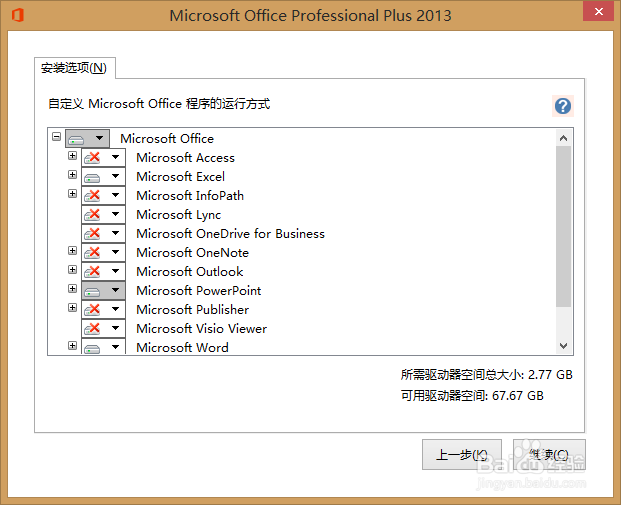The height and width of the screenshot is (505, 621).
Task: Close the Office setup window
Action: [x=598, y=13]
